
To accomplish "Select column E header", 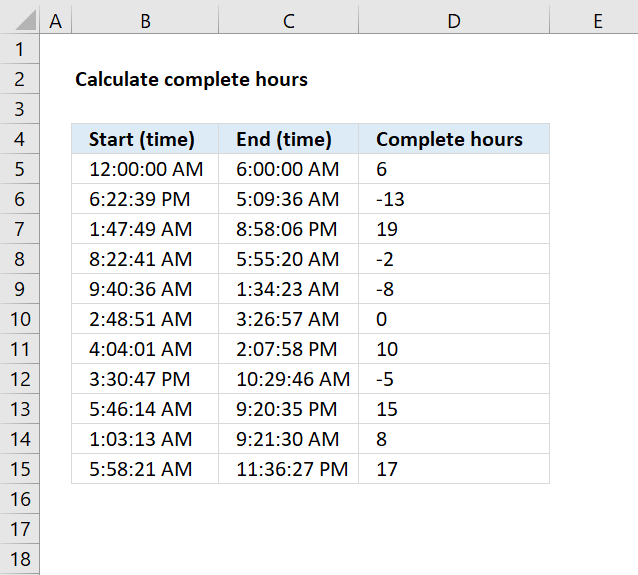I will click(594, 20).
